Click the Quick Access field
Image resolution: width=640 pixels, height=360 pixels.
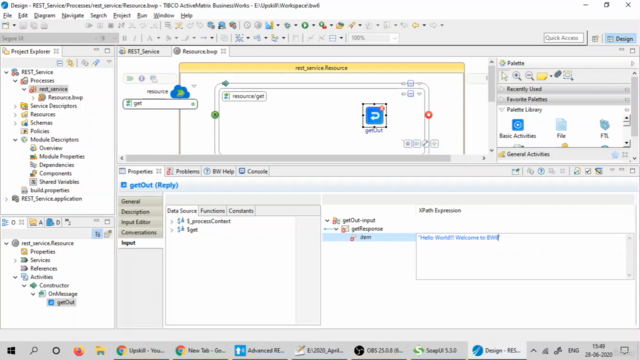tap(563, 38)
